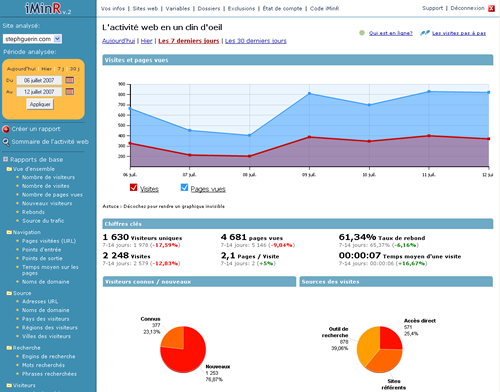Open Pays des visiteurs report
500x392 pixels.
(x=46, y=319)
